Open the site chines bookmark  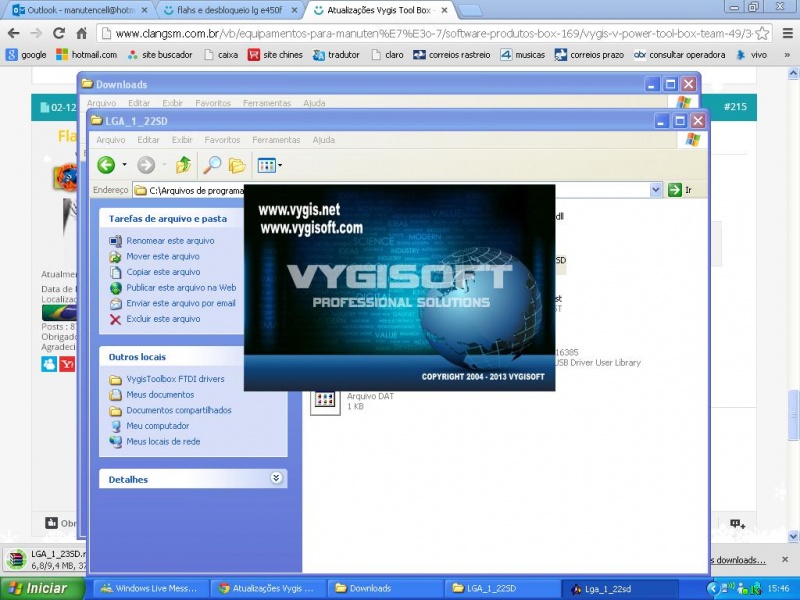[x=275, y=55]
